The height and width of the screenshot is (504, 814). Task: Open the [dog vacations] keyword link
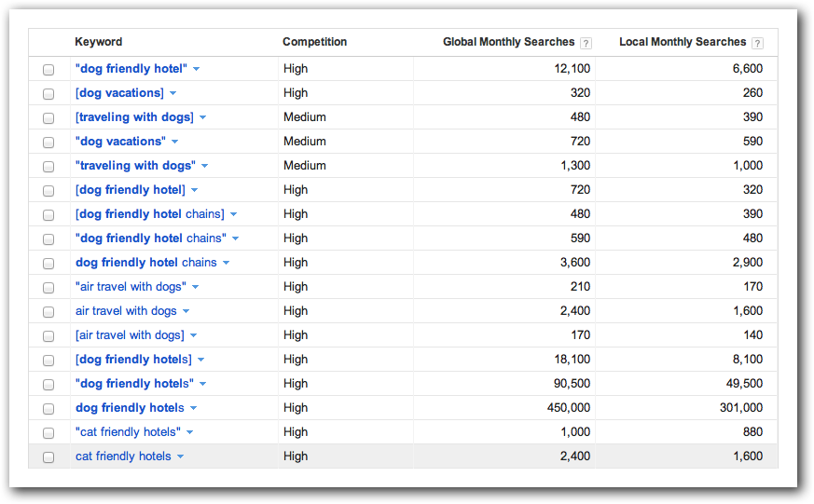point(119,93)
